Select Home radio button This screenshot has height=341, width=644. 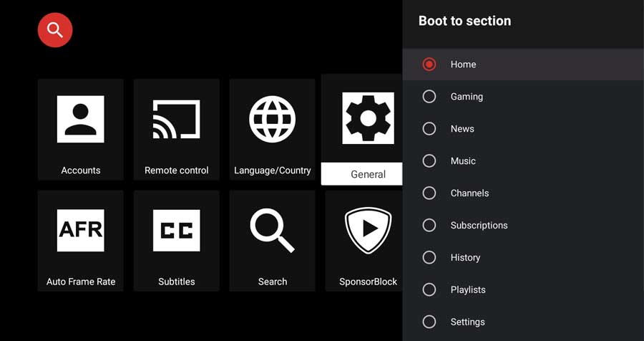click(x=523, y=64)
